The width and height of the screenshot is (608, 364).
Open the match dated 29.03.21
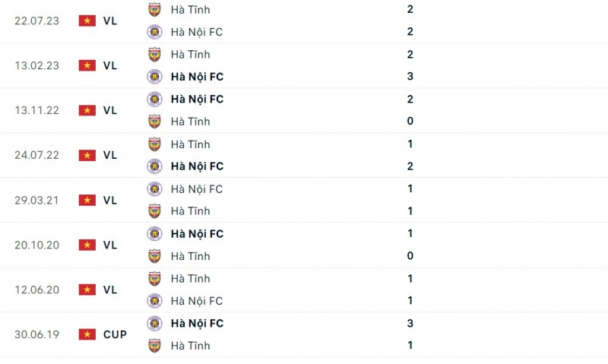coord(35,200)
